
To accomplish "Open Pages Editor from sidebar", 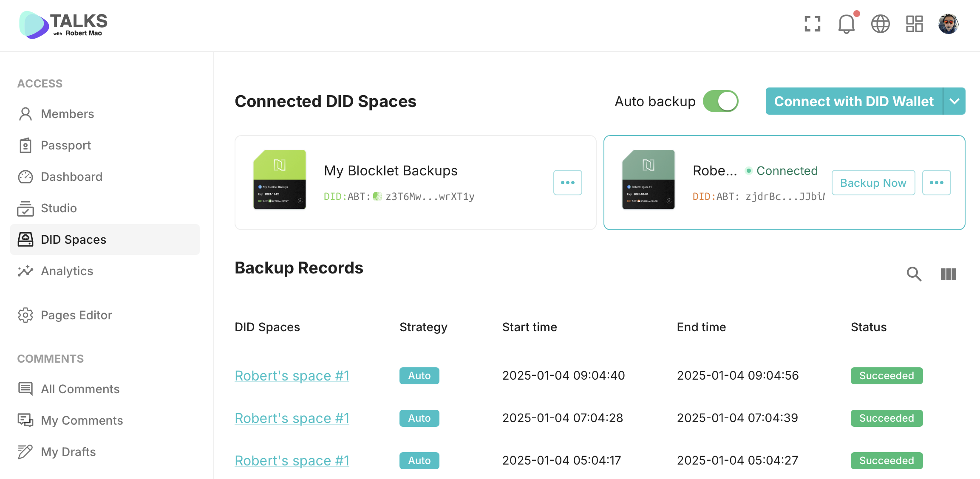I will (x=76, y=315).
